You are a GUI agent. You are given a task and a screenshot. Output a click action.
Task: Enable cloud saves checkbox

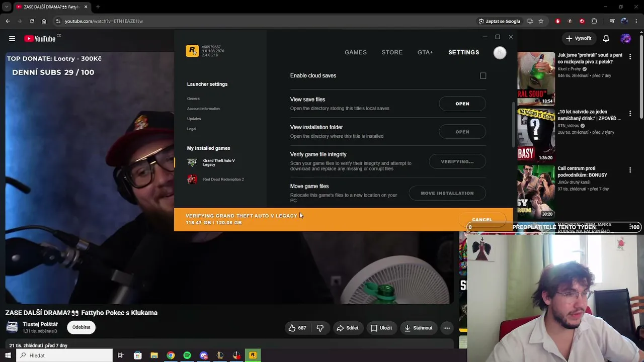tap(483, 76)
